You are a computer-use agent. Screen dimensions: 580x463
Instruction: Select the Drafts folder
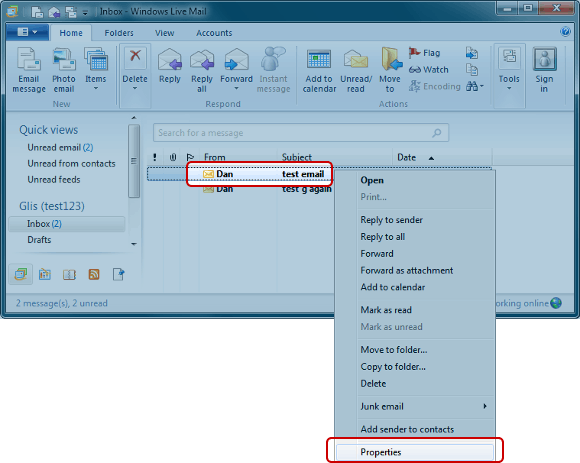pos(39,240)
